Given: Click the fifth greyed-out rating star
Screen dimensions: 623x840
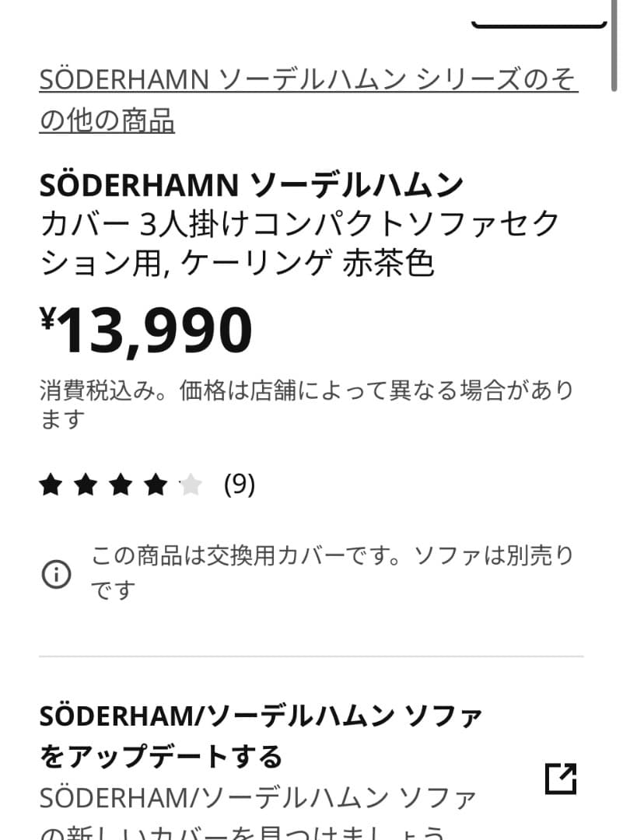Looking at the screenshot, I should [x=191, y=486].
